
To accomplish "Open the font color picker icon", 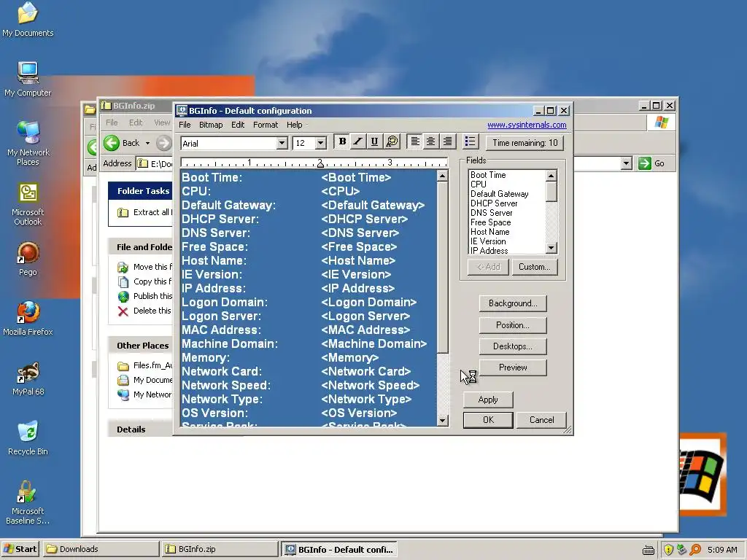I will tap(392, 141).
